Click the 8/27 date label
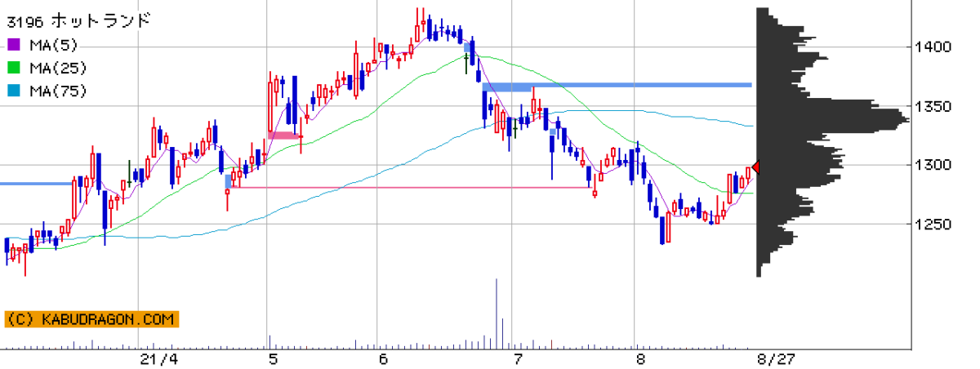Image resolution: width=980 pixels, height=369 pixels. pyautogui.click(x=775, y=358)
